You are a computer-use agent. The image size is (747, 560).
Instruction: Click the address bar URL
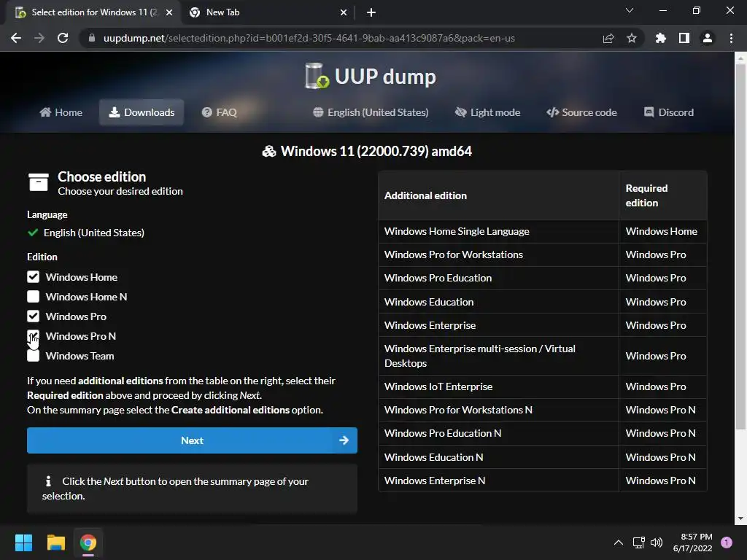[309, 38]
